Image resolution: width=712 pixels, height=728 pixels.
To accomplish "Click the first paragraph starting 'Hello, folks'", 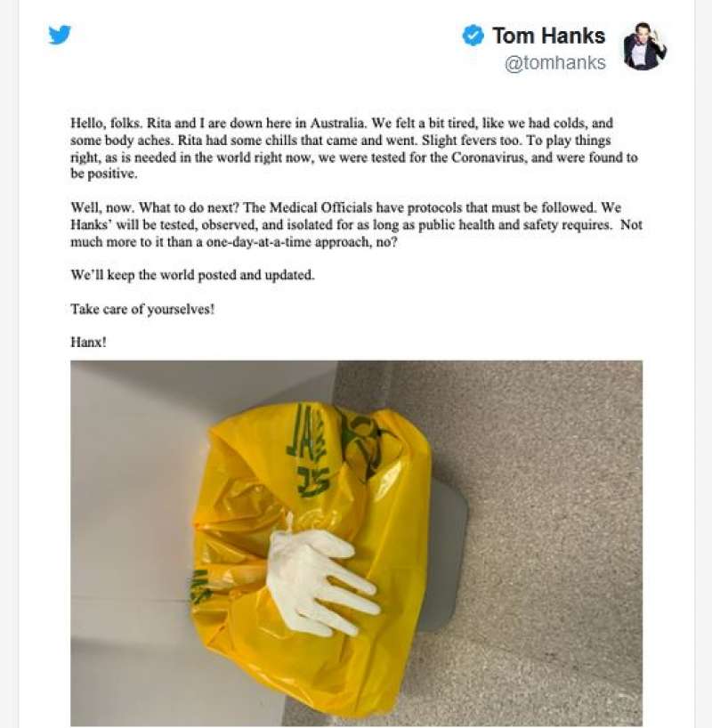I will coord(354,148).
